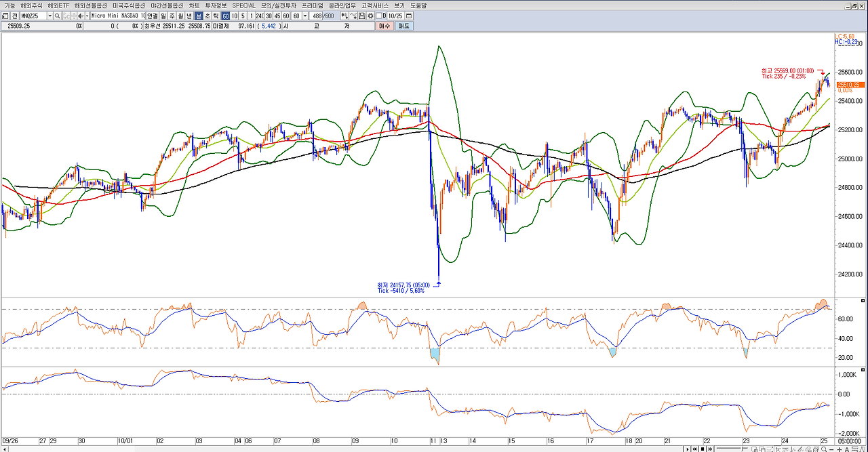Open the 야간선물옵션 menu

click(x=167, y=5)
